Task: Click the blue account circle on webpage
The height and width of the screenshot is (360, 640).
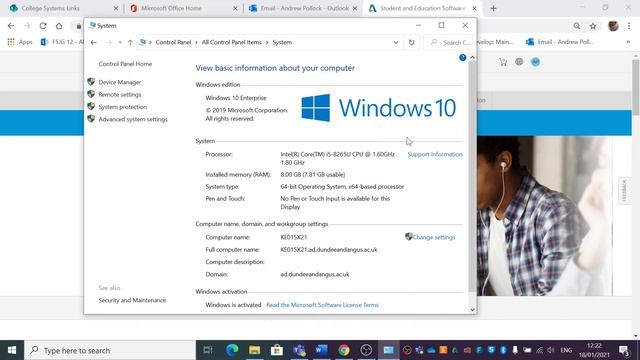Action: pos(535,62)
